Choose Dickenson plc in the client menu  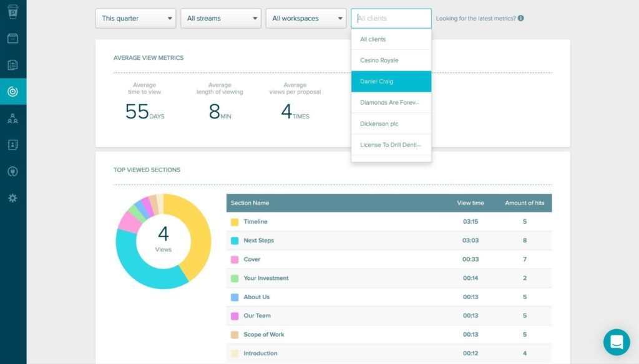click(391, 123)
